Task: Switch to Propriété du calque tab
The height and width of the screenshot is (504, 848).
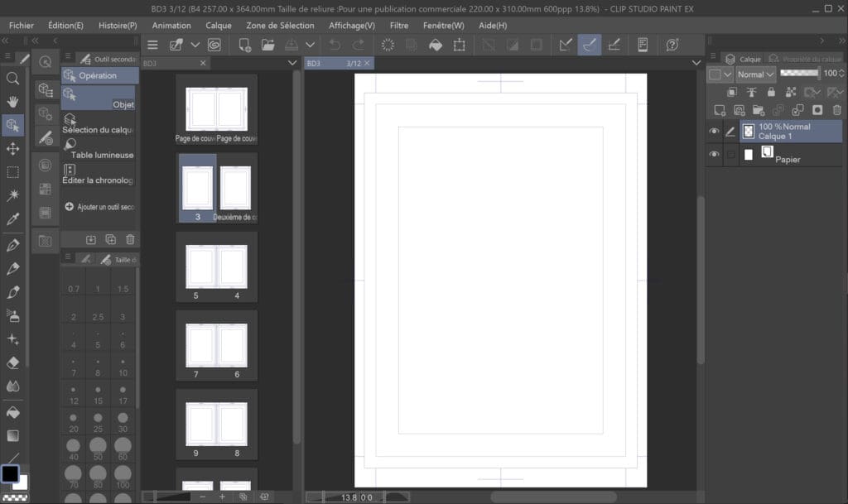Action: 805,58
